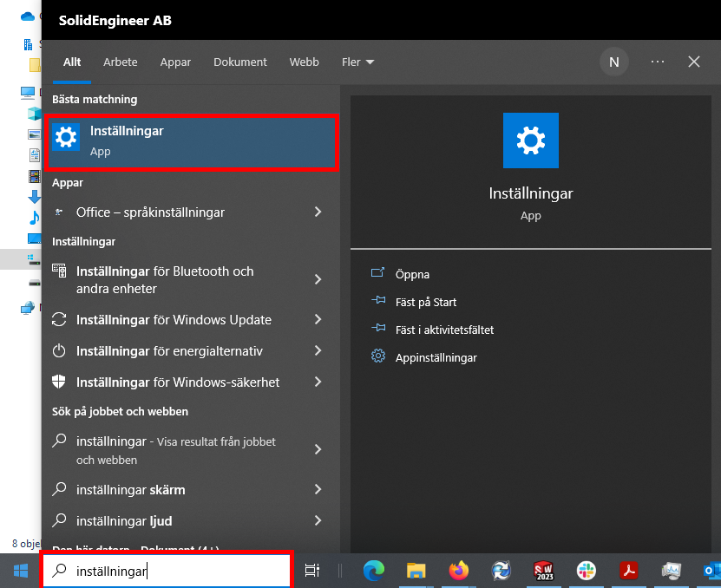Expand Inställningar för Windows Update arrow

point(318,320)
